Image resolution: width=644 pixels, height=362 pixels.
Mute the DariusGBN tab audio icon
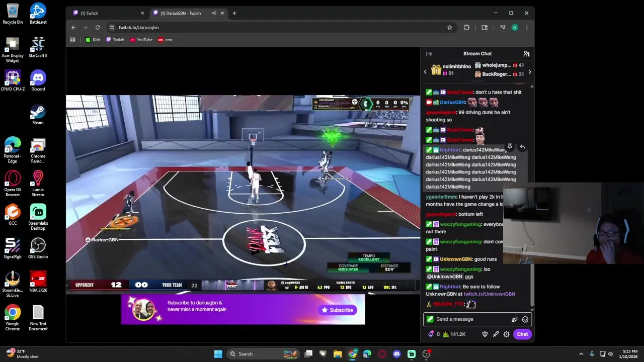pos(214,13)
